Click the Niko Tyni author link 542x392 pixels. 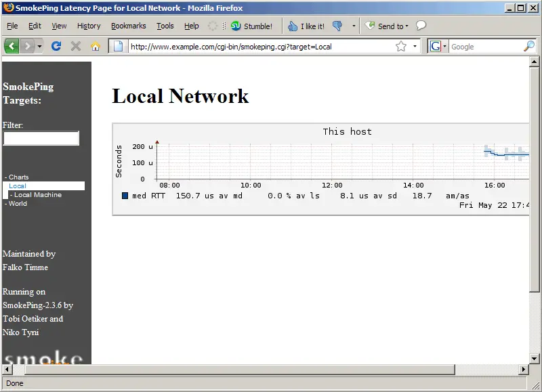(21, 332)
